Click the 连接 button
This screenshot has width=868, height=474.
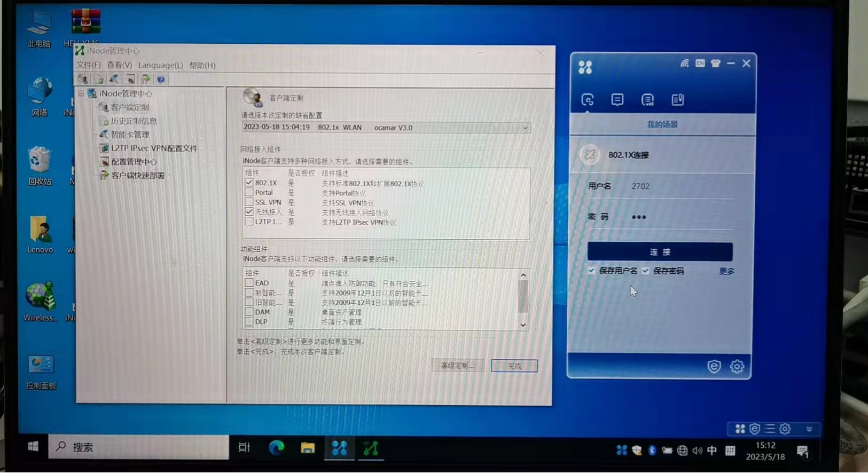660,252
